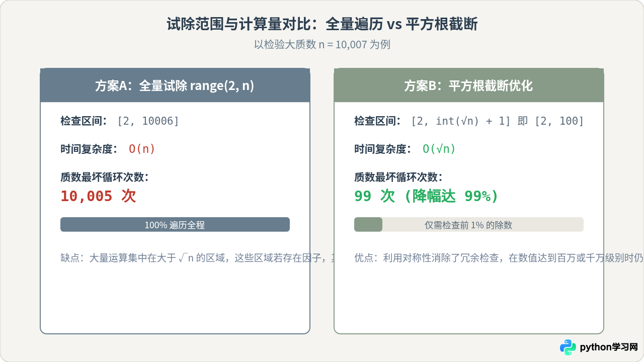Click the red O(n) complexity value

(x=142, y=149)
